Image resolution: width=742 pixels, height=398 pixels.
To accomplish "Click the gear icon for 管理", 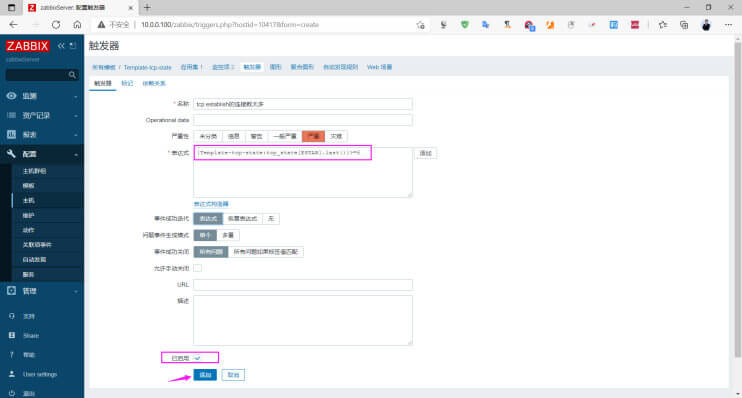I will 11,291.
